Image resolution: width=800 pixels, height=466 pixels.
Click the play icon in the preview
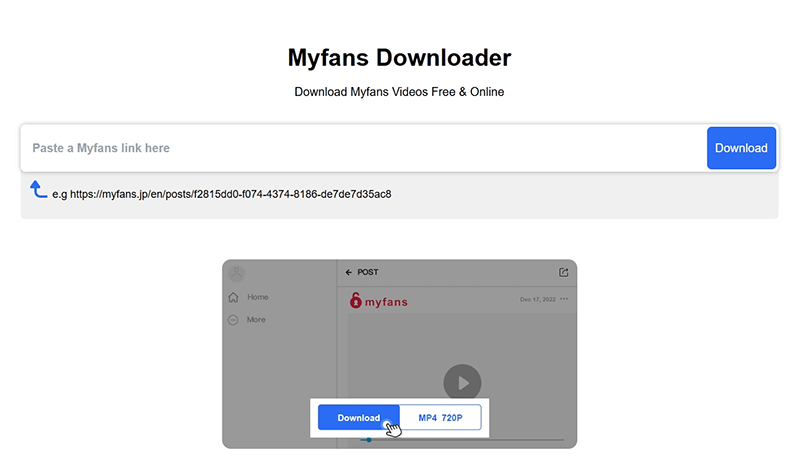click(x=462, y=383)
